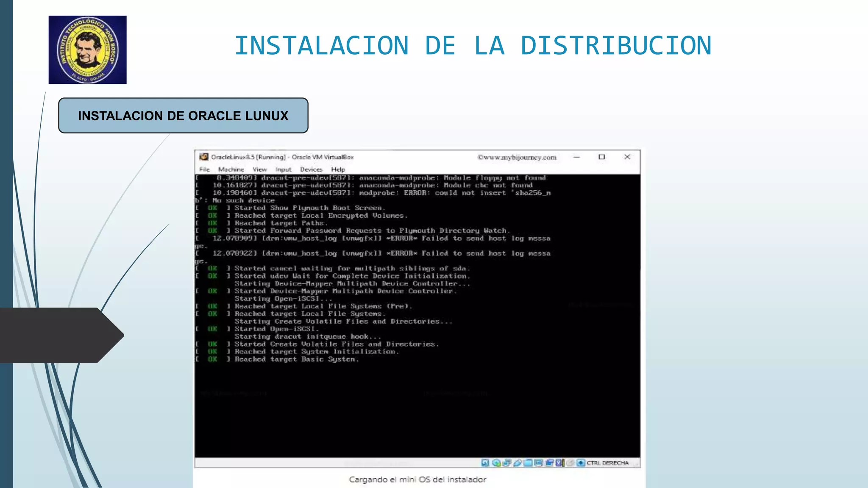
Task: Open the View menu
Action: (259, 169)
